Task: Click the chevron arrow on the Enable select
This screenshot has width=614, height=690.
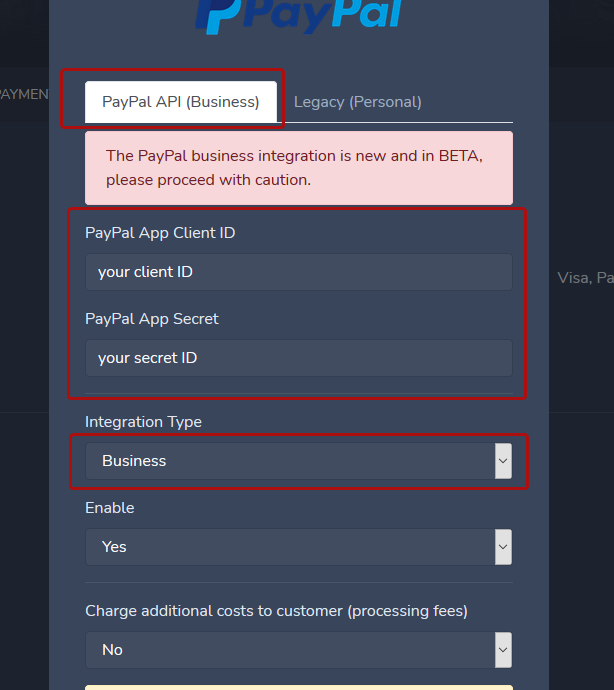Action: pyautogui.click(x=503, y=547)
